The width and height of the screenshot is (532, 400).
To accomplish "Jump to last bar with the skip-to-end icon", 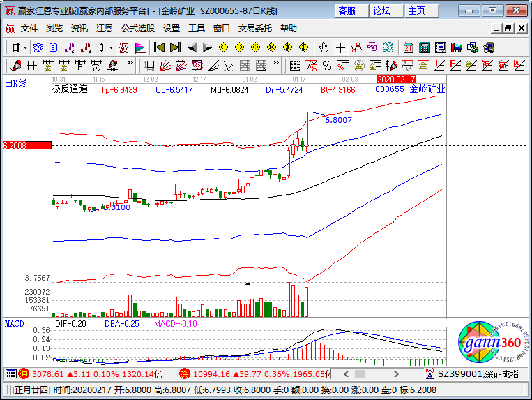I will coord(175,47).
